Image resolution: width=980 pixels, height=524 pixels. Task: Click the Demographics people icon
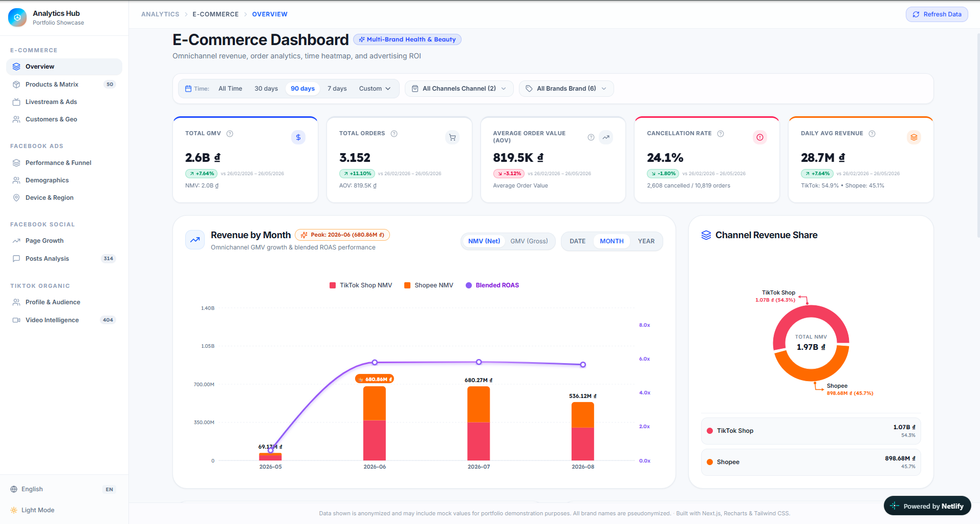coord(16,180)
